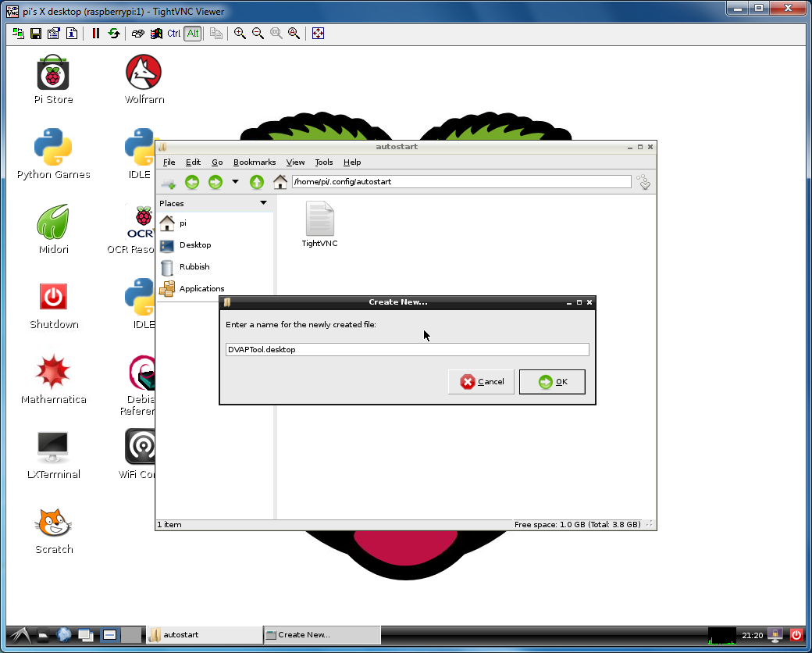Open the web browser globe in taskbar
Image resolution: width=812 pixels, height=653 pixels.
(64, 635)
